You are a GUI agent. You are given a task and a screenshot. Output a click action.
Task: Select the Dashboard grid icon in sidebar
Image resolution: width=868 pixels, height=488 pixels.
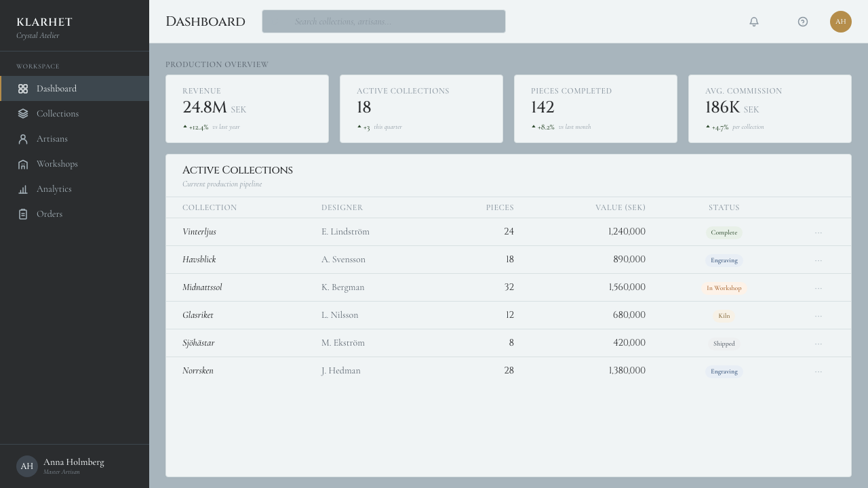pyautogui.click(x=23, y=89)
